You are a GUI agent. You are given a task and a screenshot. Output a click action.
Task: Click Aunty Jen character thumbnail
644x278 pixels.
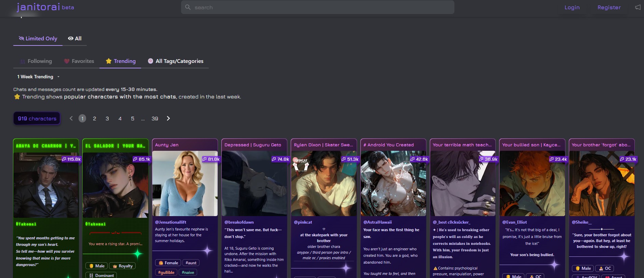point(185,183)
